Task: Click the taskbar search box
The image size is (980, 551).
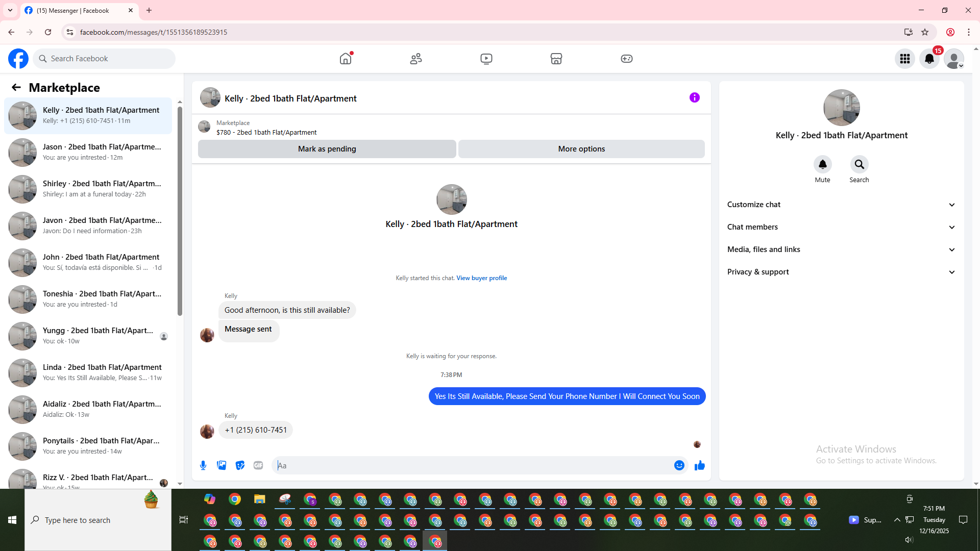Action: pos(98,520)
